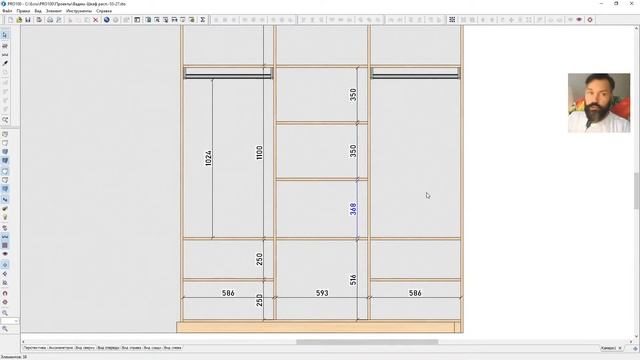Open the Справка menu
640x360 pixels.
coord(104,11)
